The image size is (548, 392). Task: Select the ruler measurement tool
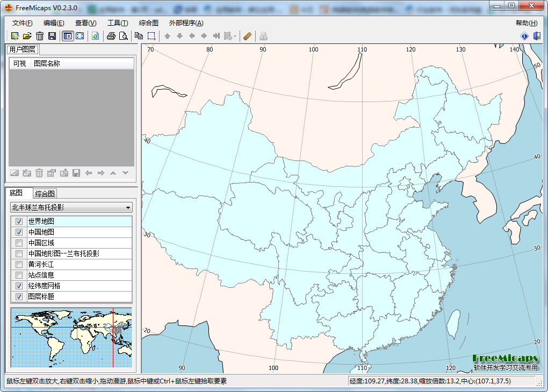pos(247,36)
